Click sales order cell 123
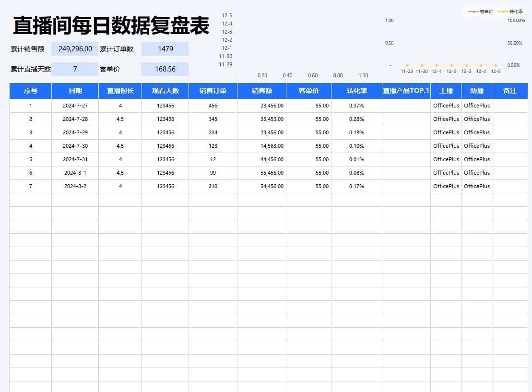This screenshot has height=392, width=532. click(x=213, y=146)
